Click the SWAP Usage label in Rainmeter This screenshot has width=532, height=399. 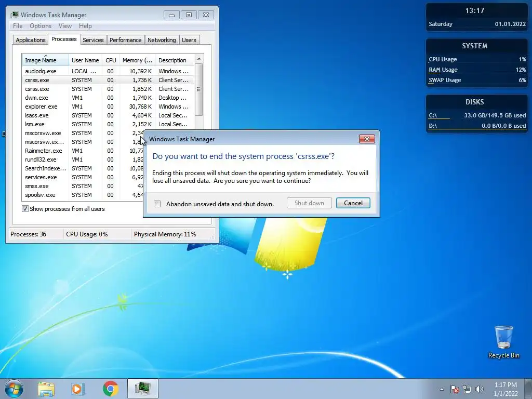tap(445, 81)
